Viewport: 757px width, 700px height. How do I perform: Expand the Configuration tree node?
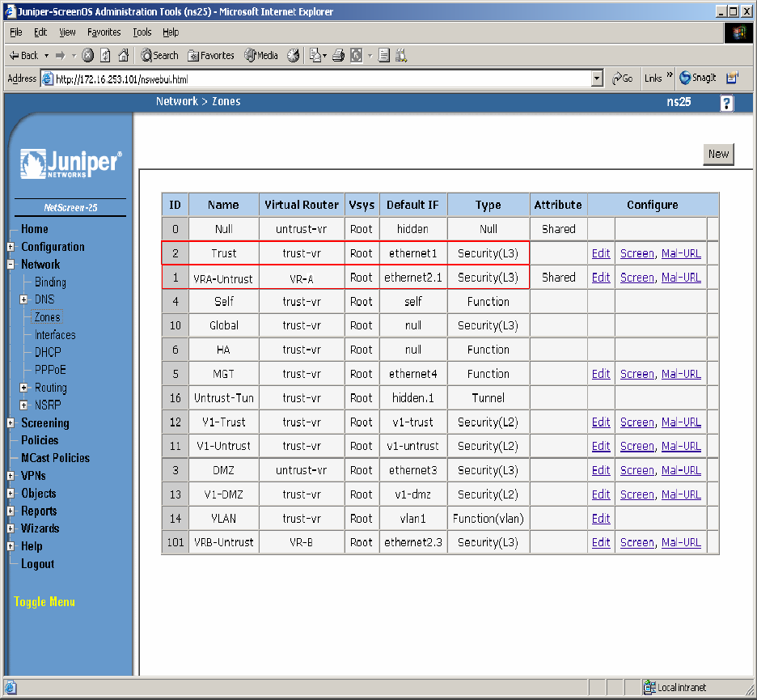pyautogui.click(x=11, y=247)
